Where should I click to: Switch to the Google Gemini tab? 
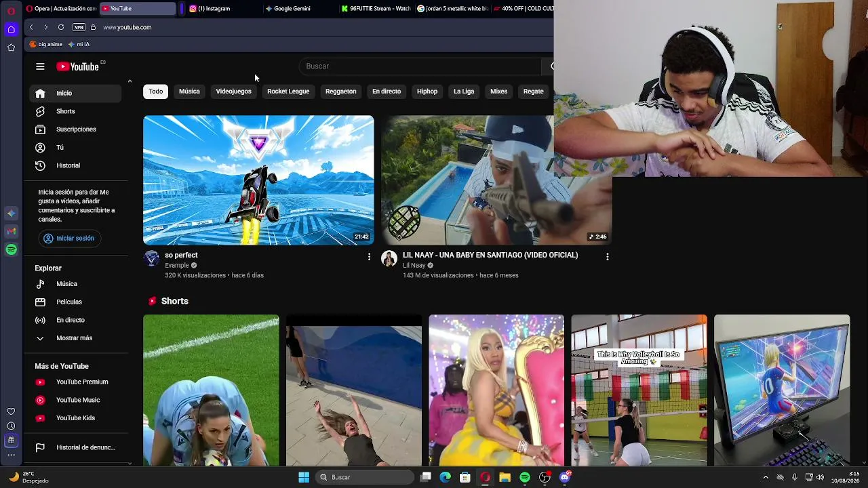(x=298, y=9)
